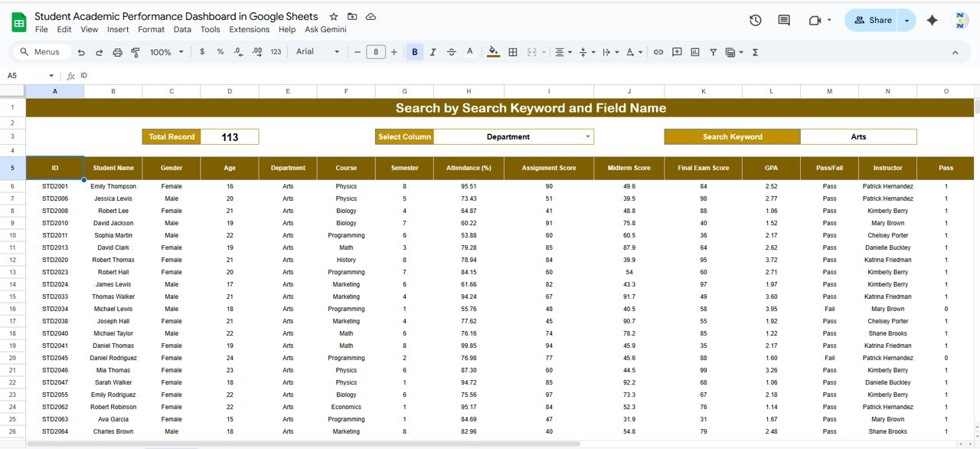980x449 pixels.
Task: Select the Paint format tool
Action: 136,52
